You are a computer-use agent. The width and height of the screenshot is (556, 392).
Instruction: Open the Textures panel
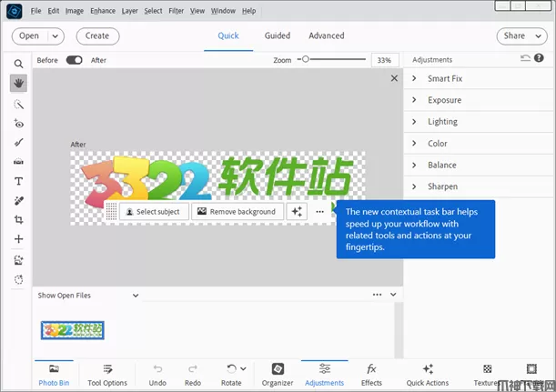pyautogui.click(x=488, y=375)
